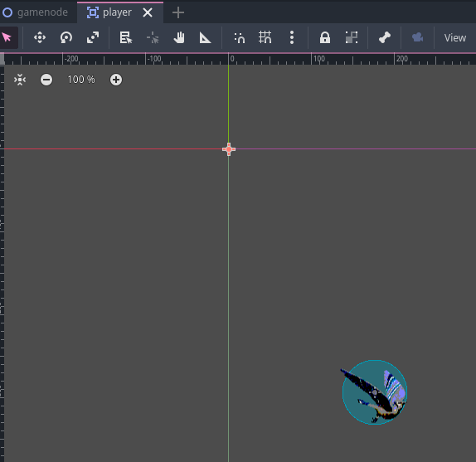Activate the Ruler Mode tool

coord(205,37)
